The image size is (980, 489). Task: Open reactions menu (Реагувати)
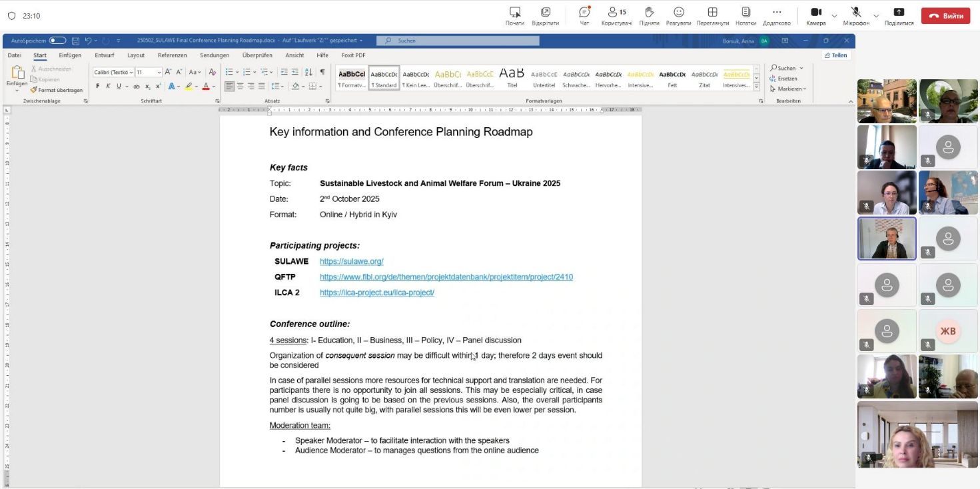pyautogui.click(x=678, y=16)
